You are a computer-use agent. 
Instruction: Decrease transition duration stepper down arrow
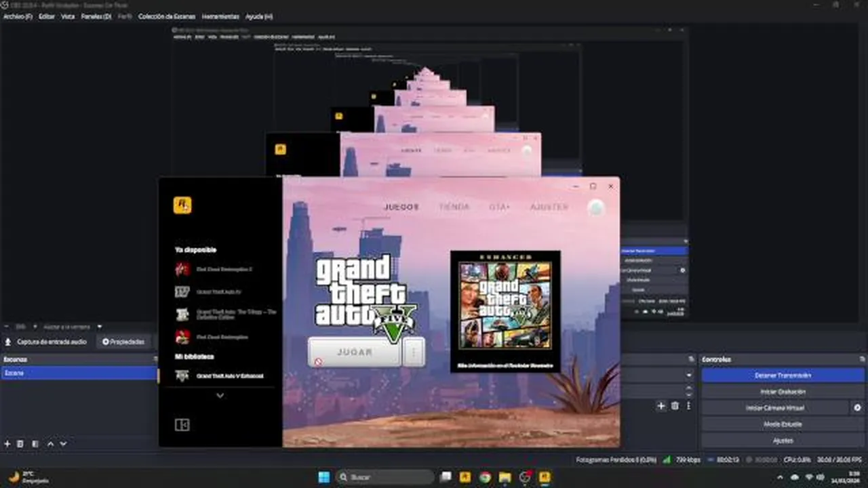coord(690,394)
